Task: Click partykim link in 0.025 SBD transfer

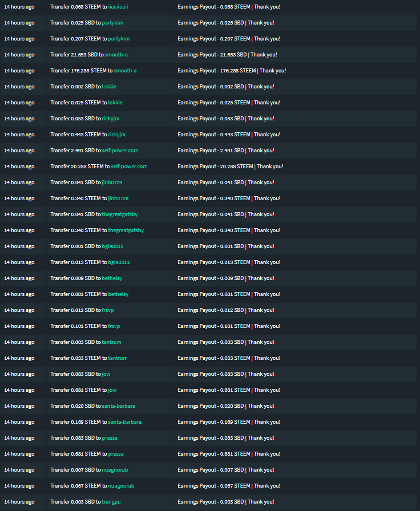Action: 112,23
